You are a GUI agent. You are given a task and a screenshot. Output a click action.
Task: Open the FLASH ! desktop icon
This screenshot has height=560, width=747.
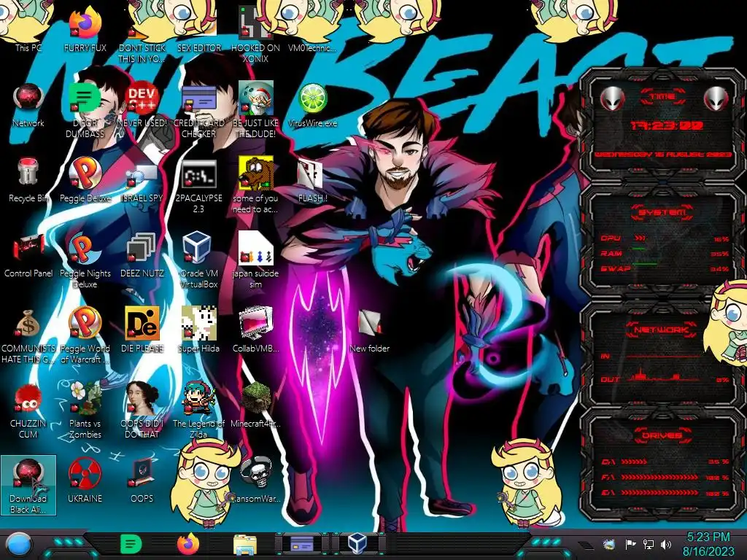[x=312, y=180]
